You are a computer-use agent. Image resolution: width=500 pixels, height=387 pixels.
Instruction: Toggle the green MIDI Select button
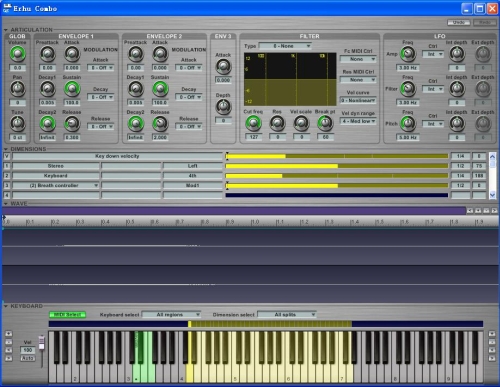[x=67, y=315]
